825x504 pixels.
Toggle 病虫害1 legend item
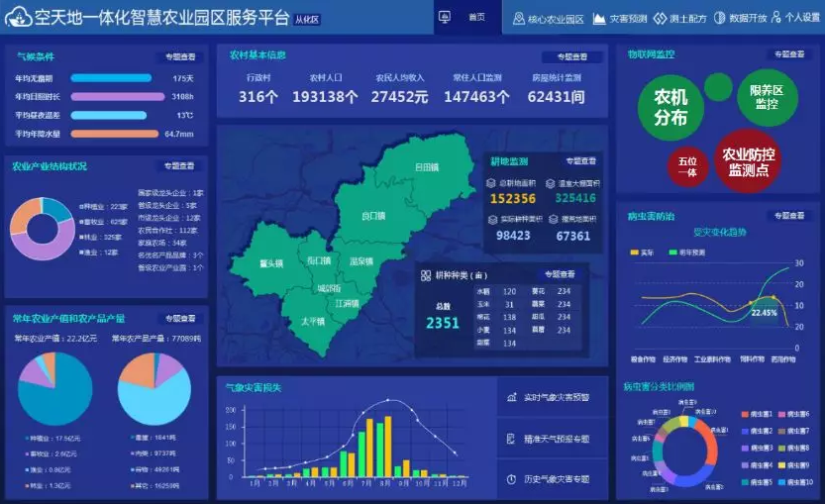pyautogui.click(x=746, y=414)
